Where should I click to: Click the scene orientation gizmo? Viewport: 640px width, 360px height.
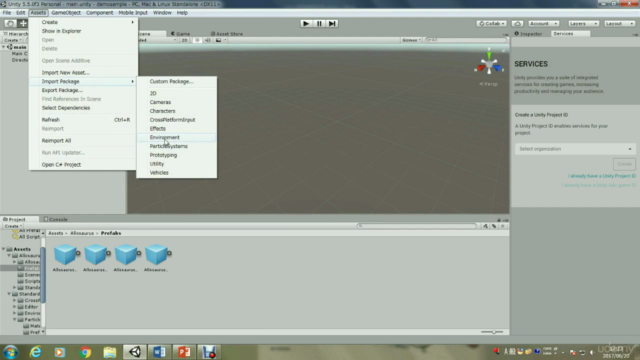[x=489, y=64]
